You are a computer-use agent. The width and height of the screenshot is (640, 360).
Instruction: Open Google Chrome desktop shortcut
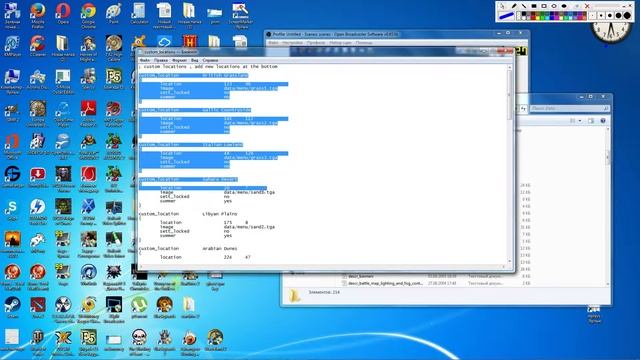coord(88,15)
